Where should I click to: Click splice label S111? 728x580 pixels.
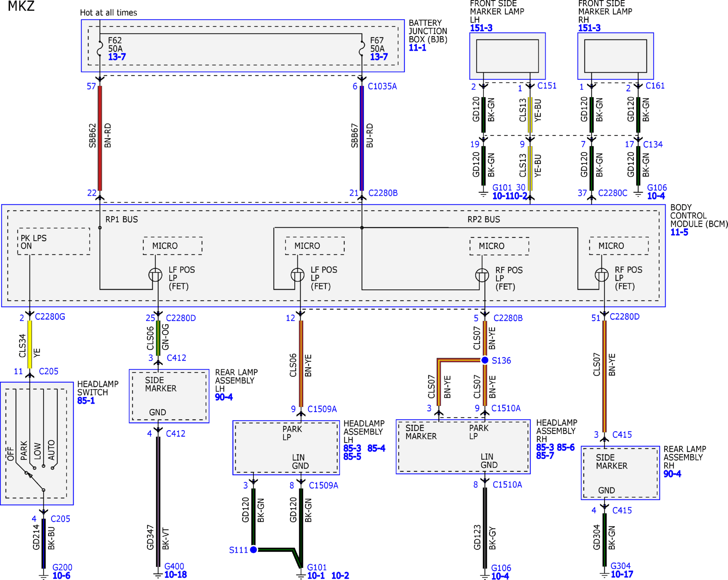[x=238, y=550]
